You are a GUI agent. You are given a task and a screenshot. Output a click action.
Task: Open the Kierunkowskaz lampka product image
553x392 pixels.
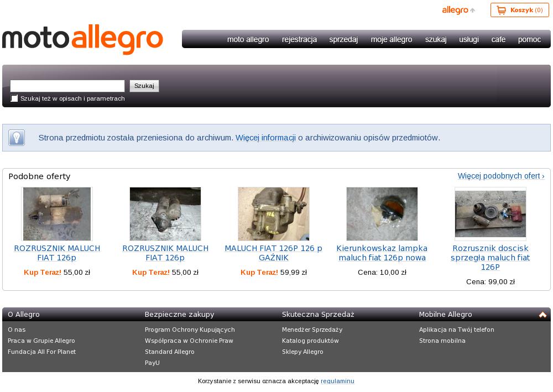pyautogui.click(x=382, y=214)
